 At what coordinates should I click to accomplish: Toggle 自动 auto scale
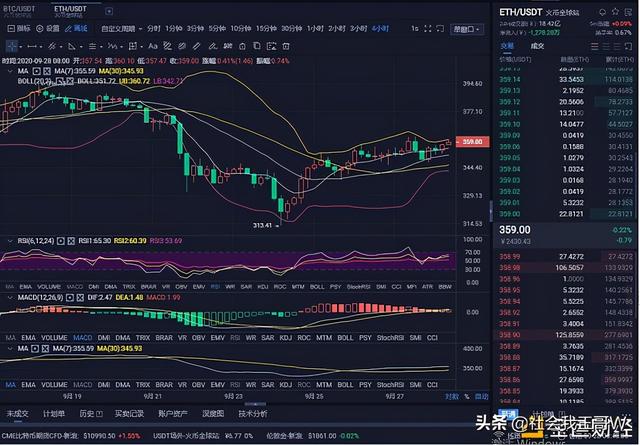482,396
